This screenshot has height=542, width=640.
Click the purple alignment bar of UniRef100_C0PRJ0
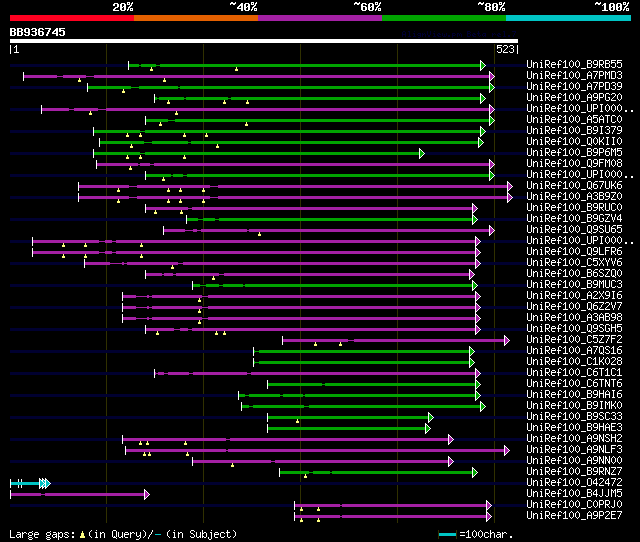[393, 506]
